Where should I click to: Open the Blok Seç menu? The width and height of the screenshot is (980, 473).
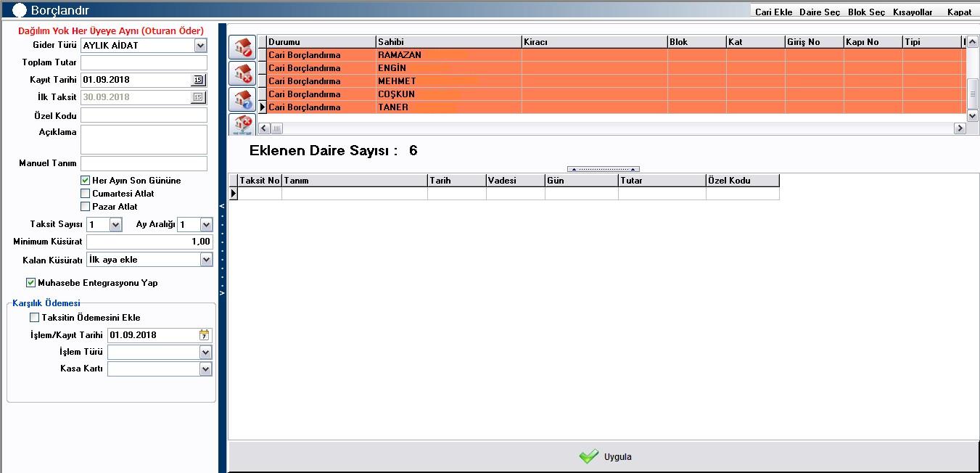click(866, 12)
